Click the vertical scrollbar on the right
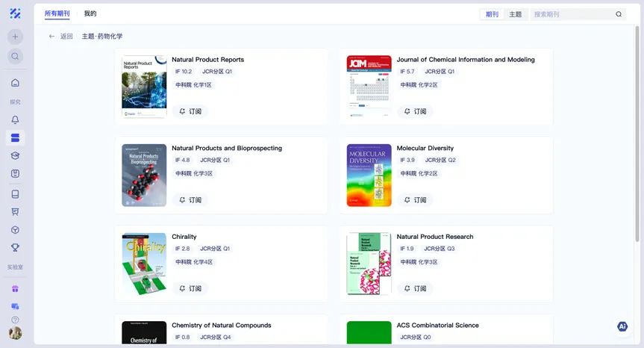 (637, 134)
